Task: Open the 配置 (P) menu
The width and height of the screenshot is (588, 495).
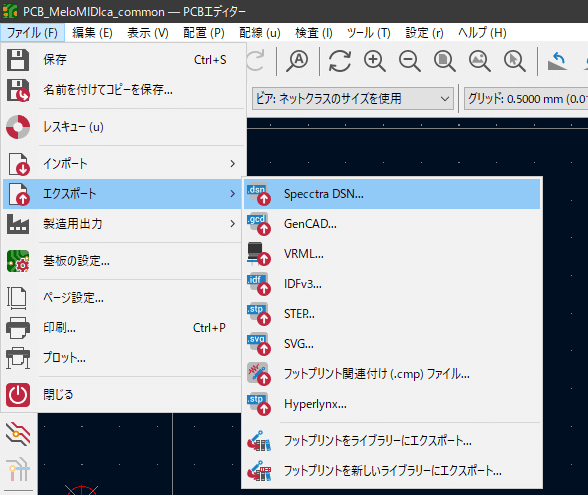Action: click(204, 33)
